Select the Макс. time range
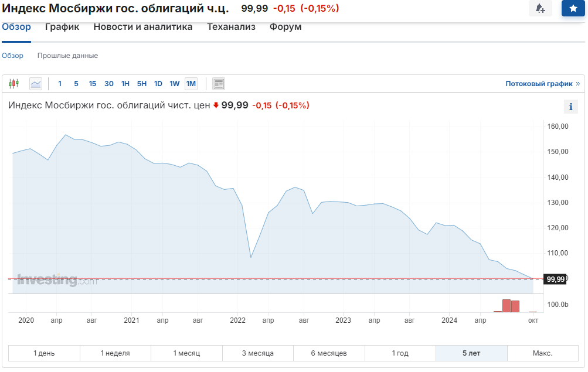This screenshot has width=588, height=372. pyautogui.click(x=542, y=353)
